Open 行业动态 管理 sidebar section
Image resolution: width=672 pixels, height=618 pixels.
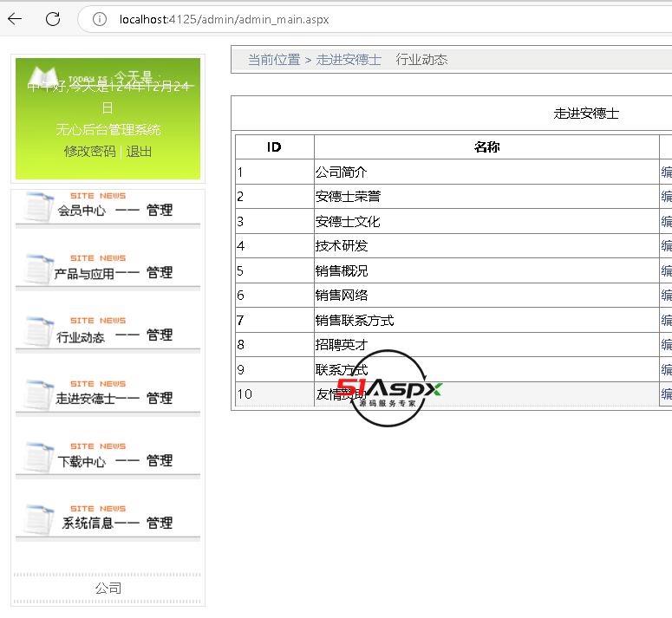pos(108,333)
